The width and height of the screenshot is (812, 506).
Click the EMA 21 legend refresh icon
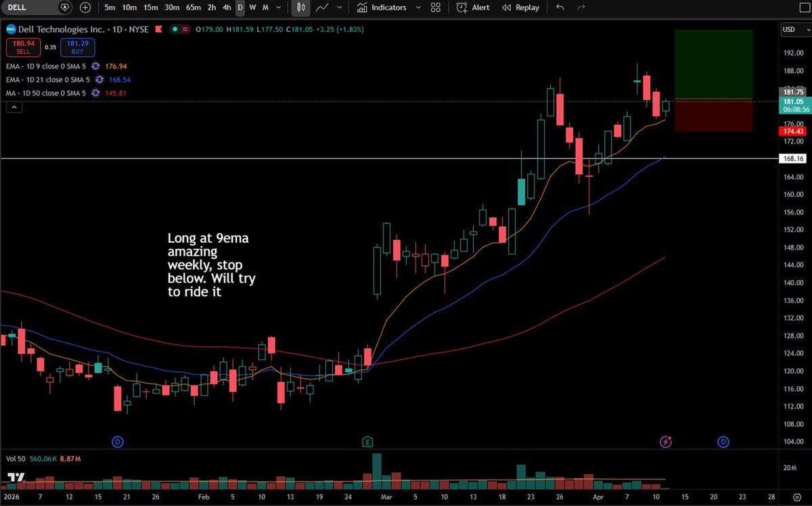(x=98, y=79)
